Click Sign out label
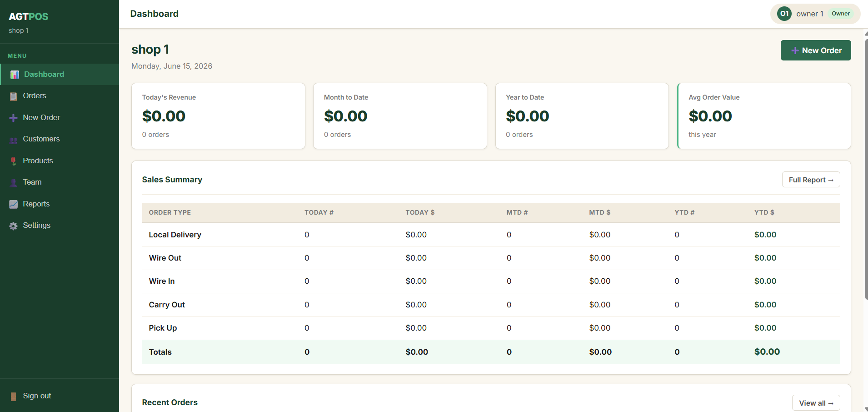The image size is (868, 412). [37, 396]
